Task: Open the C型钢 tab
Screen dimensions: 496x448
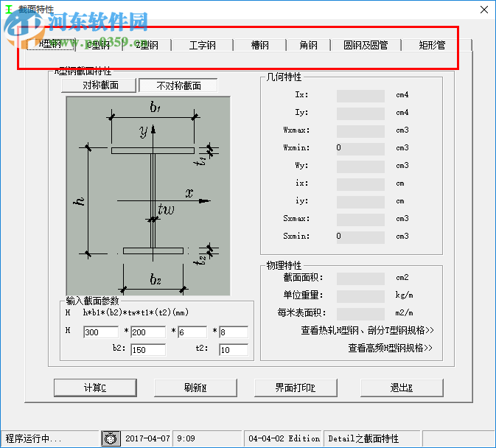Action: point(99,45)
